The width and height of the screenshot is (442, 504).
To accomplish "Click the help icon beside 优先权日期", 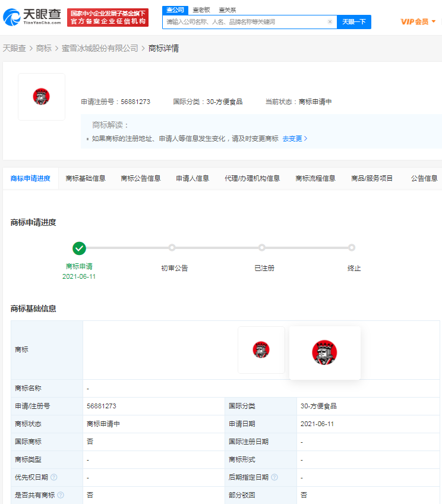I will click(x=54, y=477).
